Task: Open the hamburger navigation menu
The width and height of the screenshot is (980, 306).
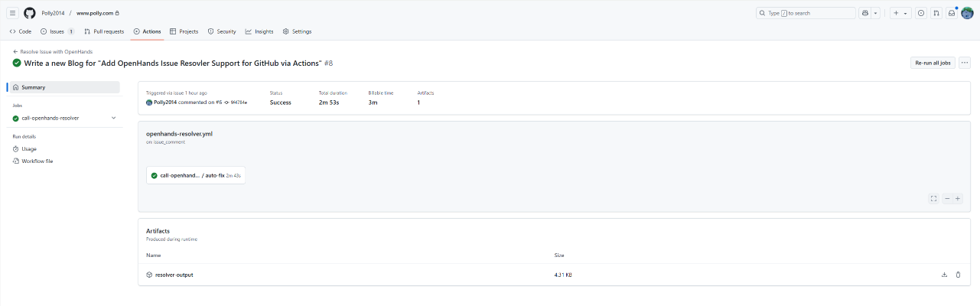Action: [12, 13]
